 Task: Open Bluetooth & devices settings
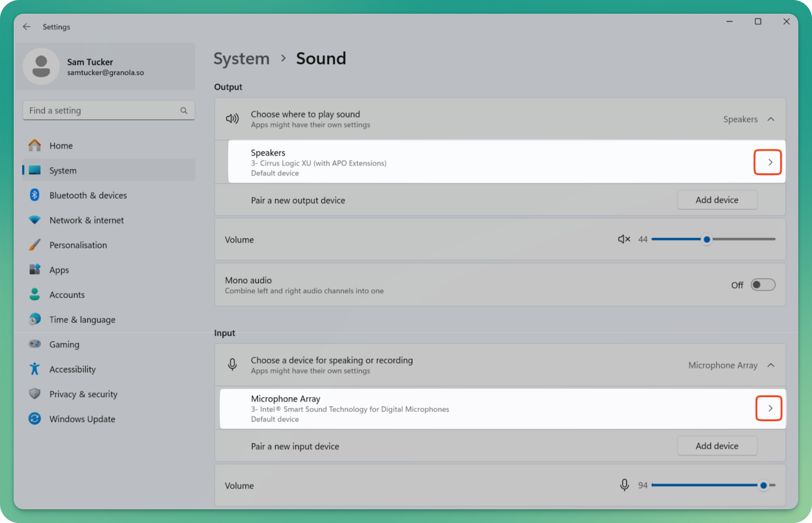coord(88,195)
